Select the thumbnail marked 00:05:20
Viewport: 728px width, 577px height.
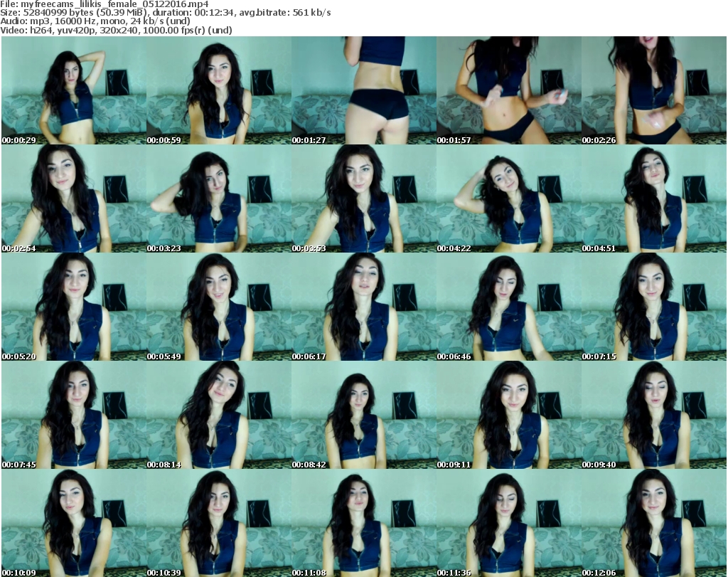tap(73, 307)
